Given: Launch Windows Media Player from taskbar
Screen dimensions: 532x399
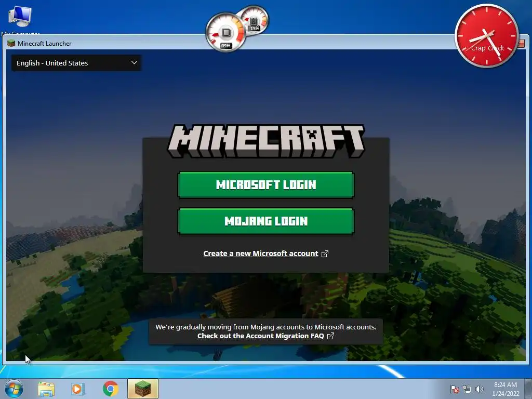Looking at the screenshot, I should tap(78, 389).
